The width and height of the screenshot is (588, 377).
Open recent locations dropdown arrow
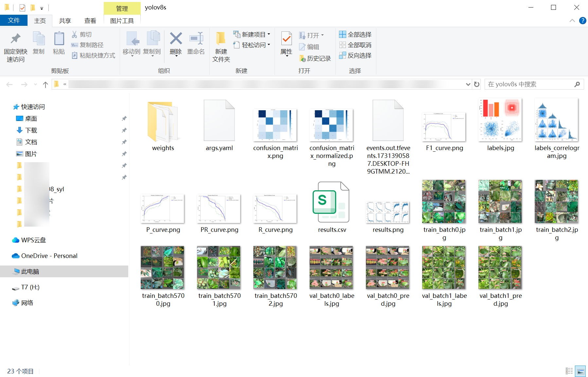click(x=35, y=84)
